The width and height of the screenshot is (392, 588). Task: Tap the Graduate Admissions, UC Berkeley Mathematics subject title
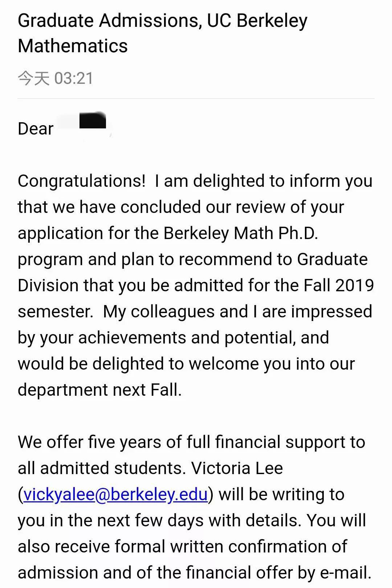(163, 33)
